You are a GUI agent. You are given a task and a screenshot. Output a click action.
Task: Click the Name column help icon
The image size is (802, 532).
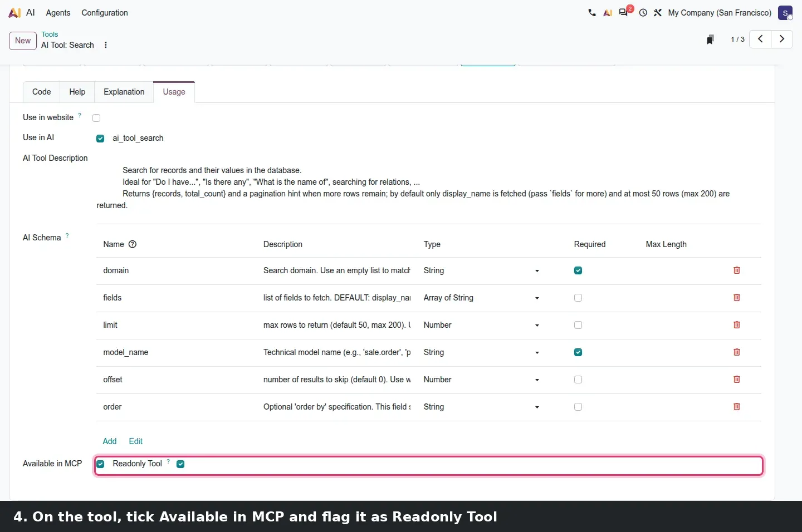[x=133, y=244]
